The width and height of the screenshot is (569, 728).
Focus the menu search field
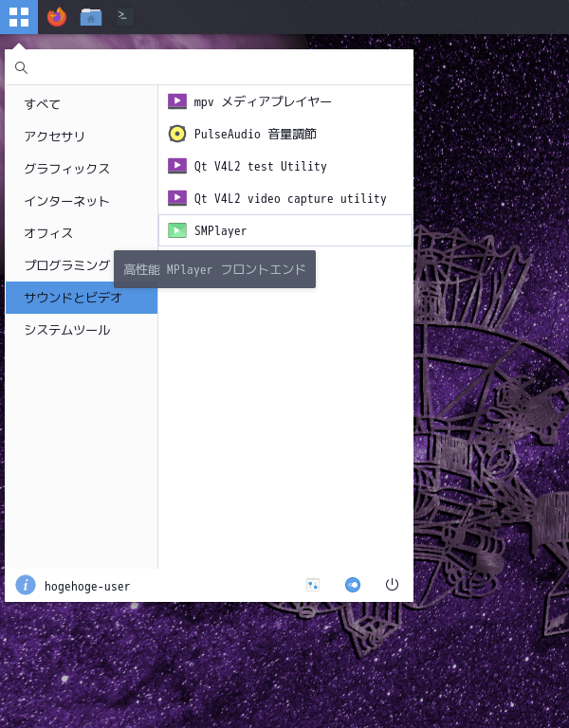pos(209,68)
